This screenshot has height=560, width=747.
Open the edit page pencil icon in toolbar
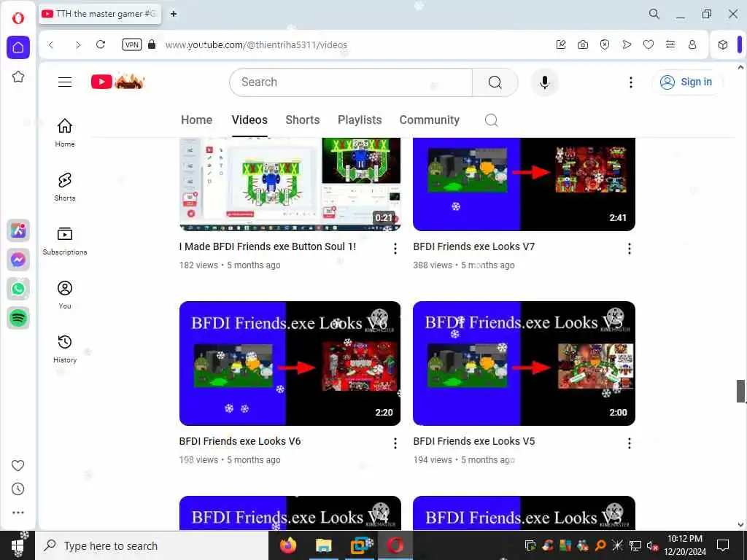561,44
